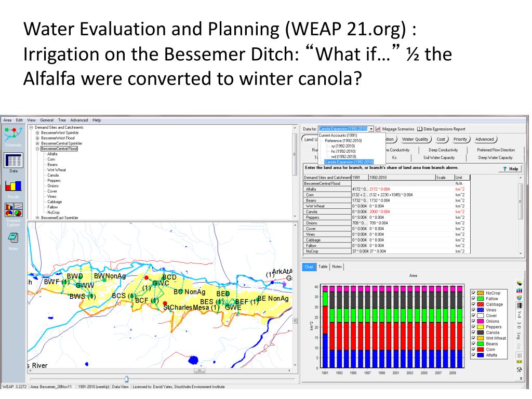Uncheck the Cabbage legend checkbox
The width and height of the screenshot is (532, 399).
pos(474,304)
